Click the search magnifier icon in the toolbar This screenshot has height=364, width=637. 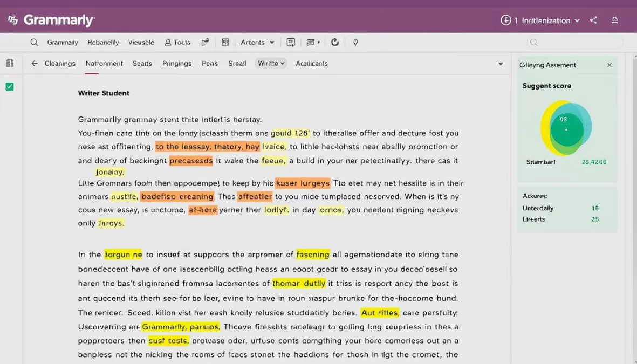pyautogui.click(x=34, y=42)
